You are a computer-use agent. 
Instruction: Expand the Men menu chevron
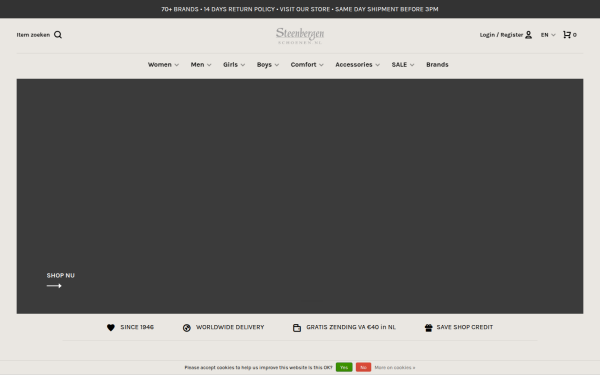[209, 65]
